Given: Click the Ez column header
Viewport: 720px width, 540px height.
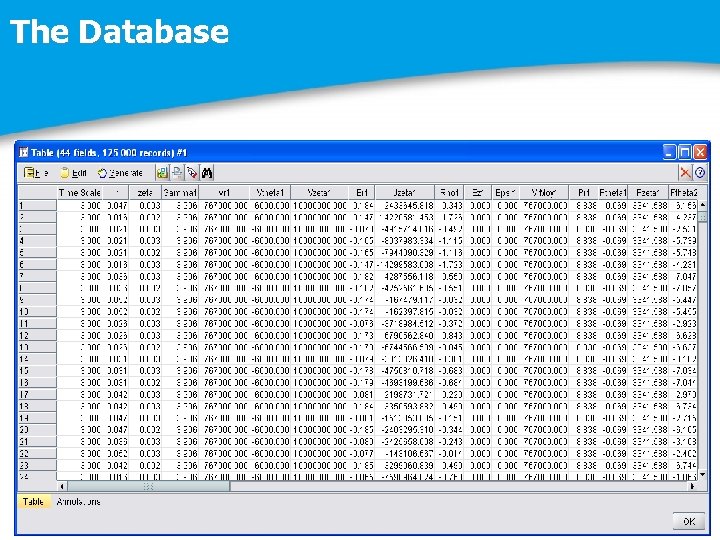Looking at the screenshot, I should [x=478, y=193].
